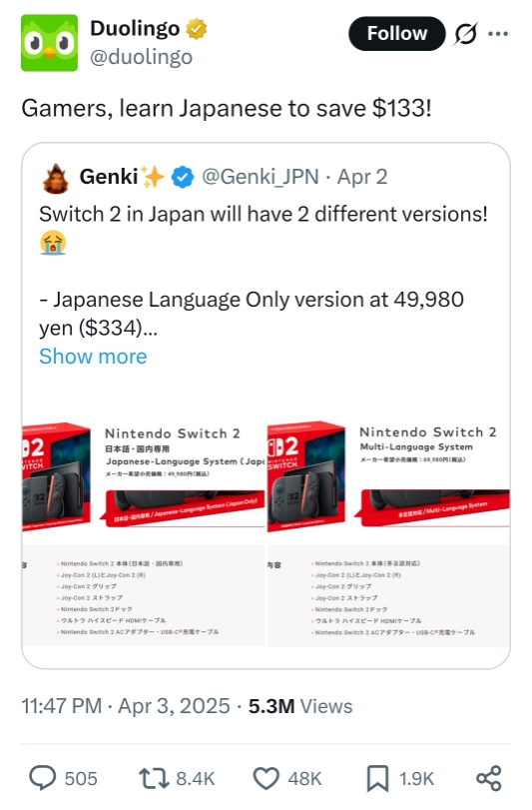Click the share icon

489,778
